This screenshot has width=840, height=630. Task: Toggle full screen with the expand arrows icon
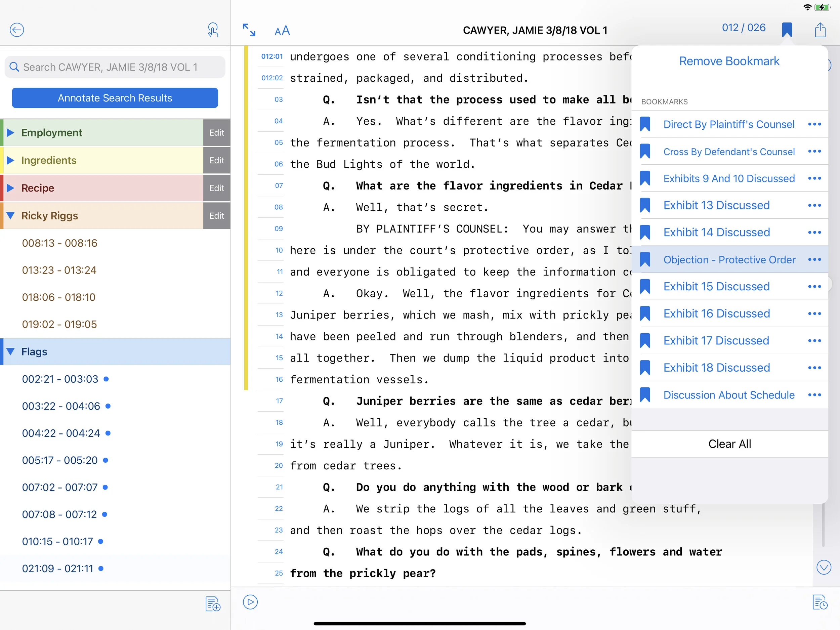tap(249, 30)
